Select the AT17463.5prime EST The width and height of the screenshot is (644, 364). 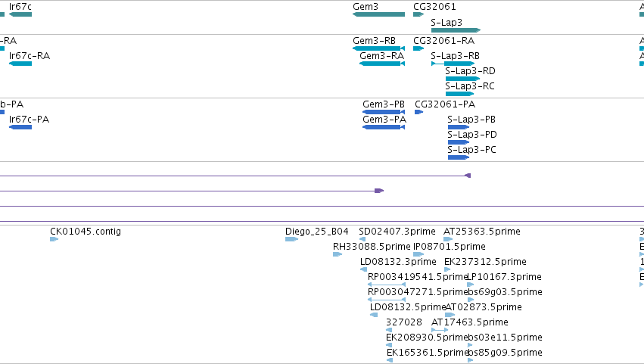[x=440, y=330]
